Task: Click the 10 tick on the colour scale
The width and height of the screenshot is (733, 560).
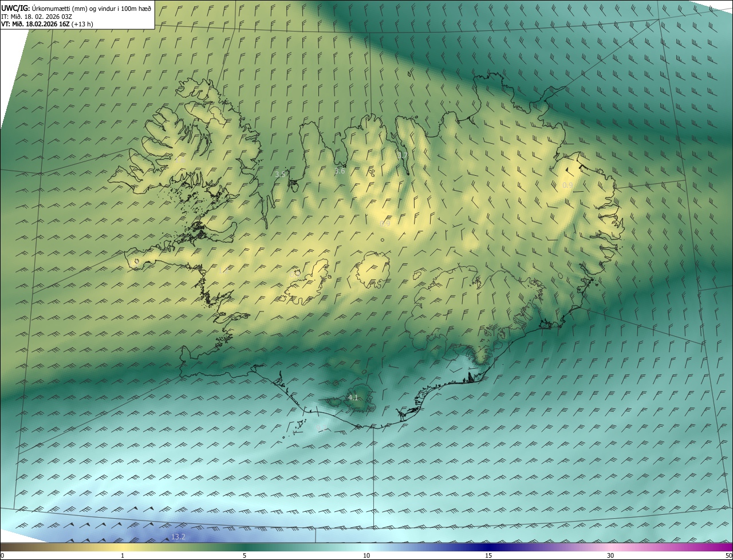Action: (x=366, y=555)
